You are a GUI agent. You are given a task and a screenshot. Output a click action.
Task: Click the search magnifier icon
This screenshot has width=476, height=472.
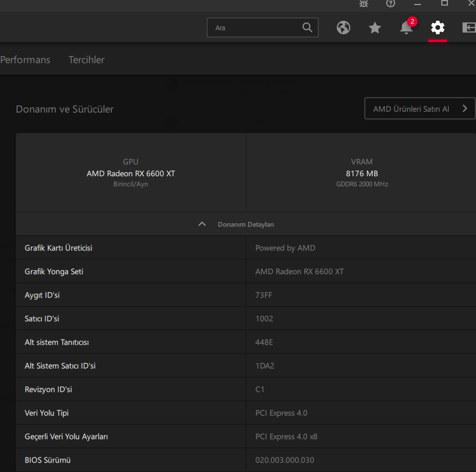307,28
